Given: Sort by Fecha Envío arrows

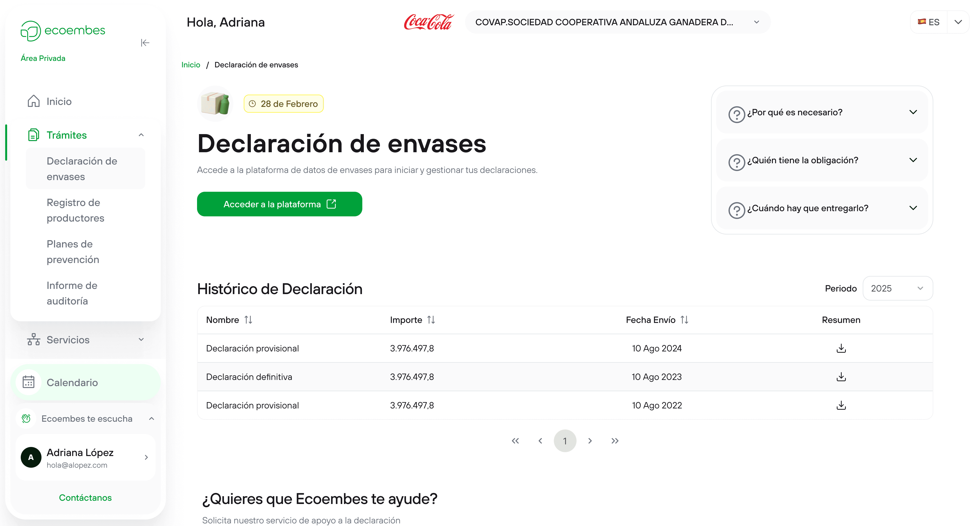Looking at the screenshot, I should (x=684, y=320).
